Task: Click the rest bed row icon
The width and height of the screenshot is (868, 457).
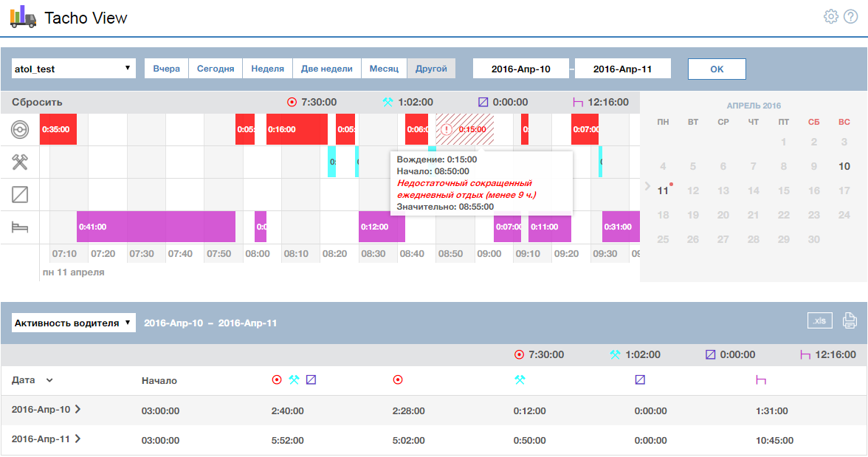Action: click(20, 227)
